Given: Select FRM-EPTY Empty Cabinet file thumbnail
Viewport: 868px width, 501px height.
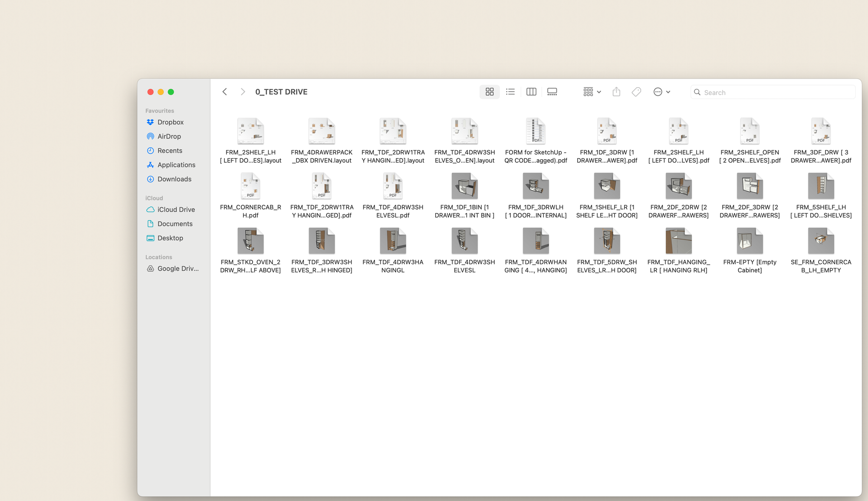Looking at the screenshot, I should [x=750, y=241].
